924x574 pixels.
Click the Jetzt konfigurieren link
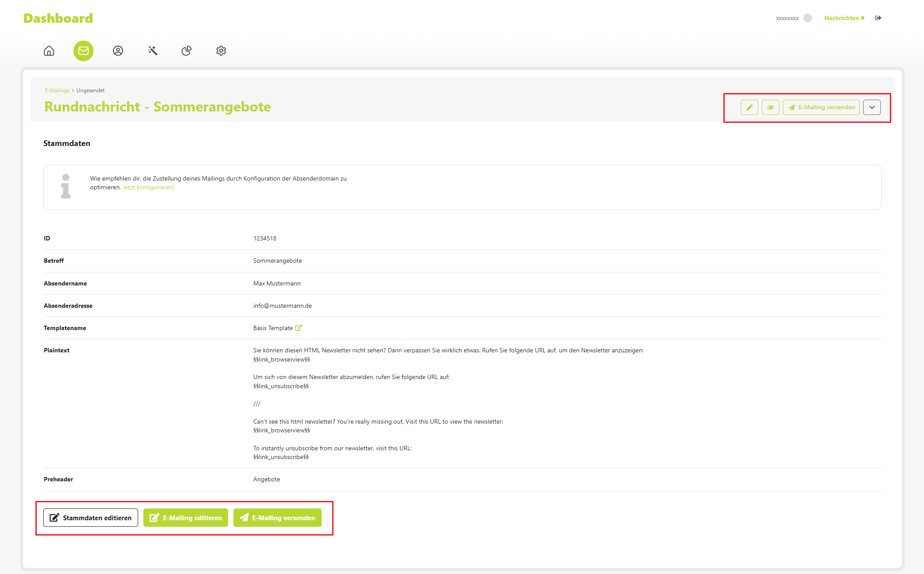tap(148, 187)
